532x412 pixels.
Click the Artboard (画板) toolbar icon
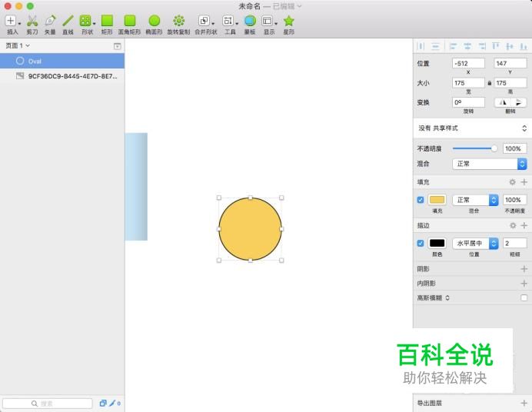point(250,22)
